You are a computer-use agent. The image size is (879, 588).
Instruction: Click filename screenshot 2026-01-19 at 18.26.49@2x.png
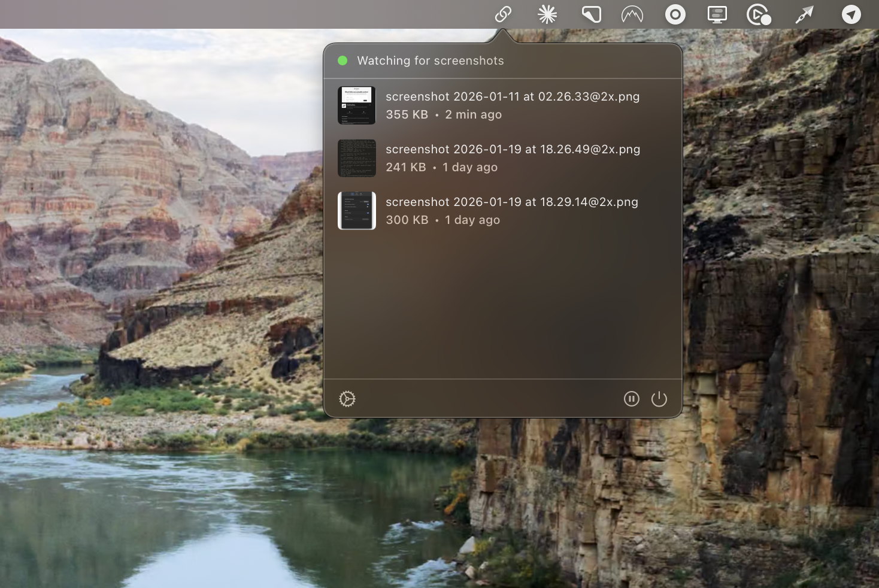click(513, 149)
